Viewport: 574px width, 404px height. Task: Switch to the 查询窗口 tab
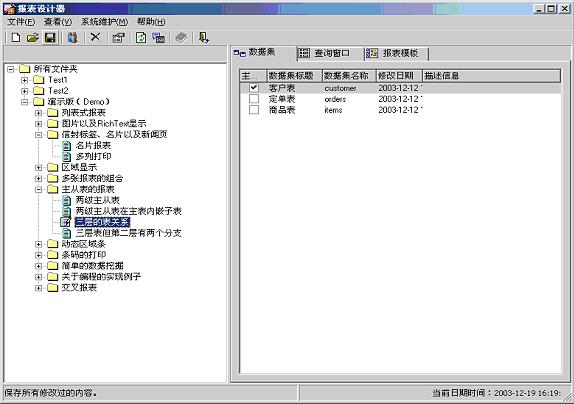(325, 53)
